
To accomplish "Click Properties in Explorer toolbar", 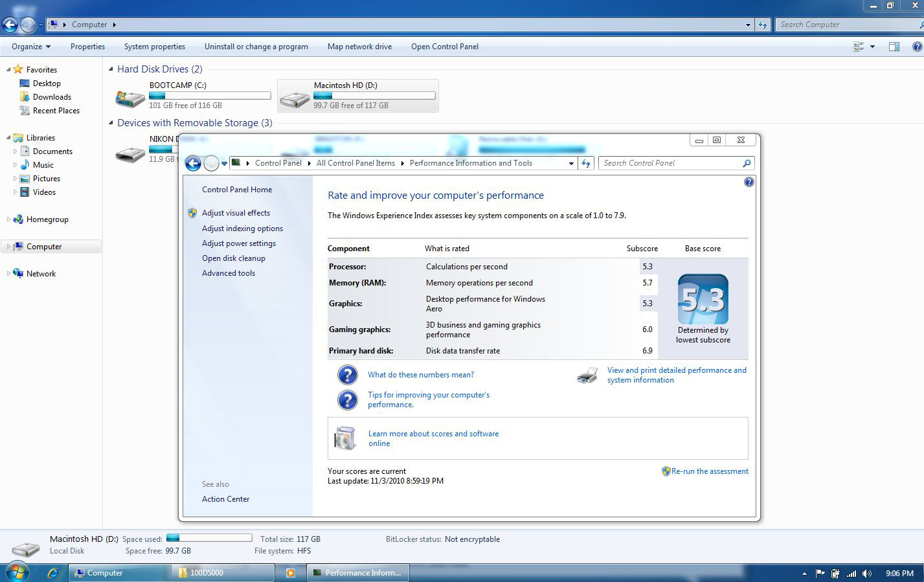I will pyautogui.click(x=87, y=47).
